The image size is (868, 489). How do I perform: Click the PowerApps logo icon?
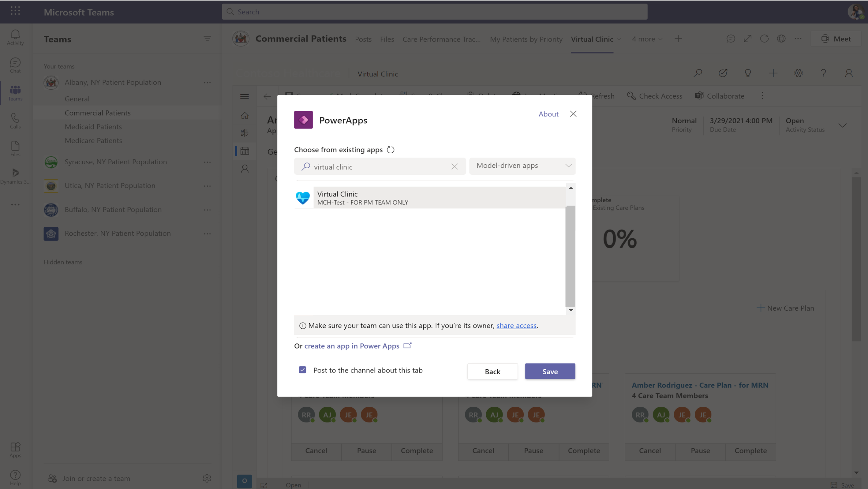tap(303, 120)
